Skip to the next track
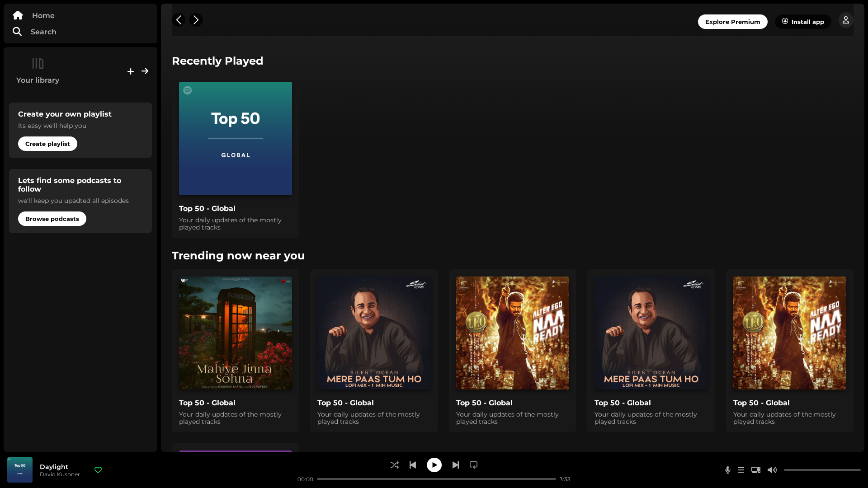868x488 pixels. (456, 465)
